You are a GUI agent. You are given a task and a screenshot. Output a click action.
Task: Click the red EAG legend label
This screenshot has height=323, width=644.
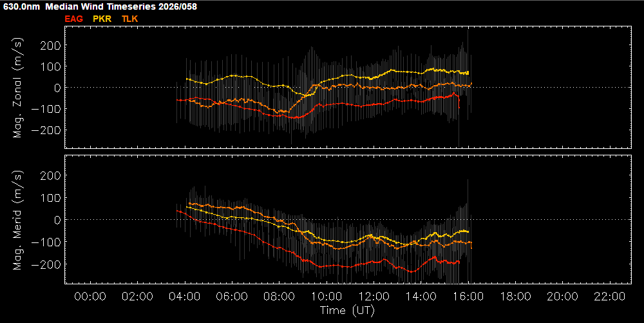click(x=74, y=19)
